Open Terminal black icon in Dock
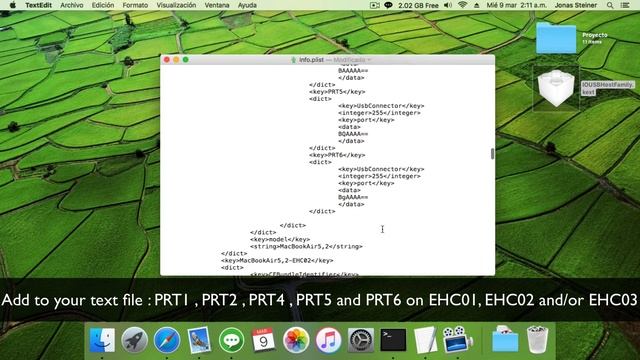640x360 pixels. coord(393,340)
